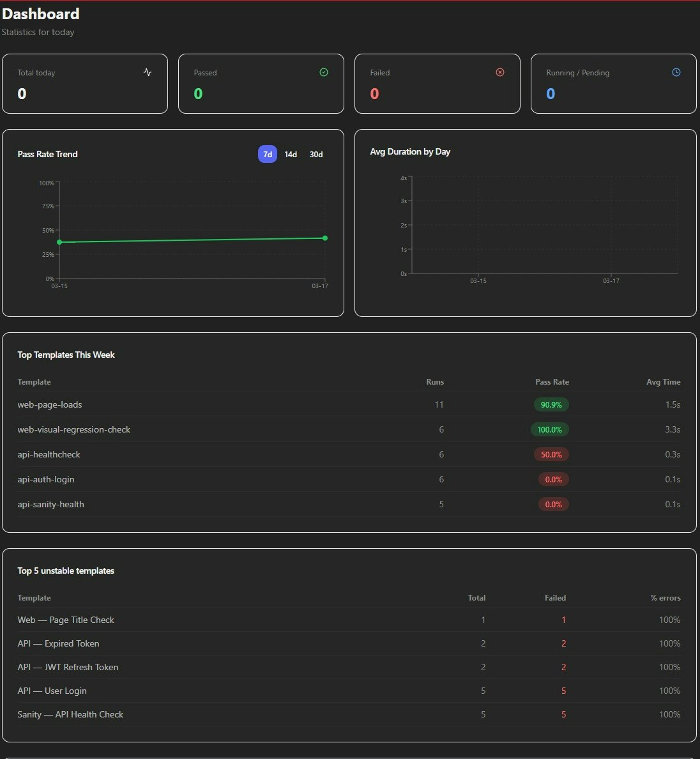The height and width of the screenshot is (759, 700).
Task: Click the activity pulse icon in Total today card
Action: tap(148, 72)
